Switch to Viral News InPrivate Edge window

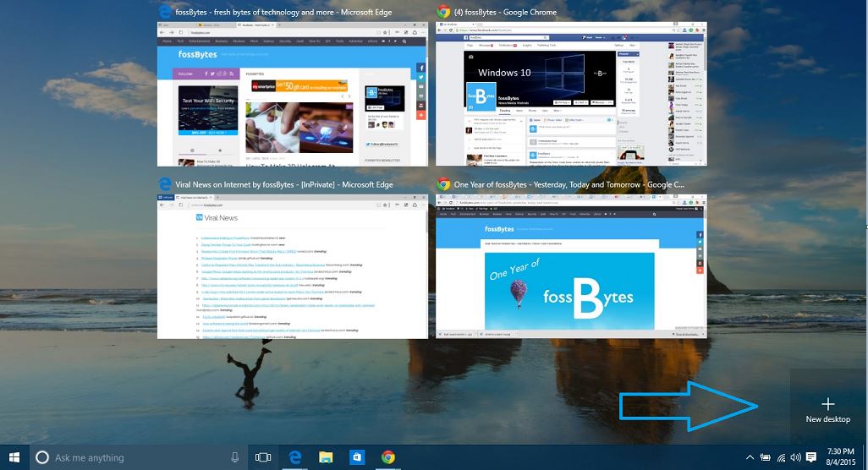click(293, 265)
